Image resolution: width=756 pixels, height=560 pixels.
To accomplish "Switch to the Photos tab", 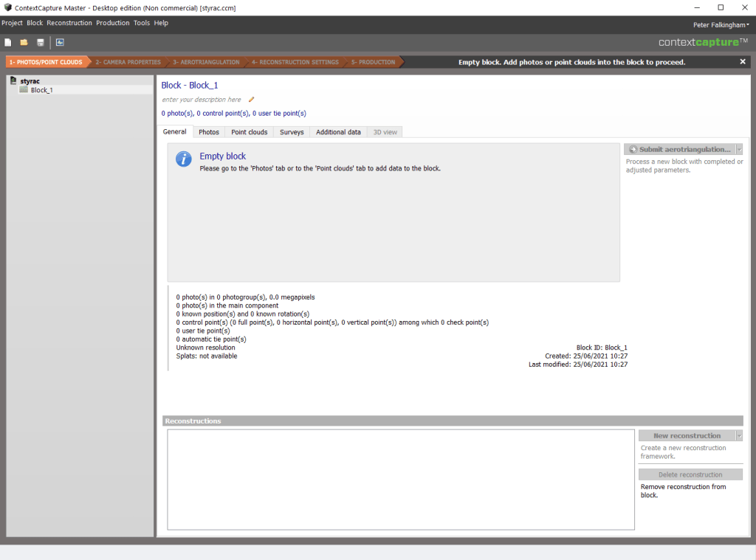I will (x=209, y=132).
